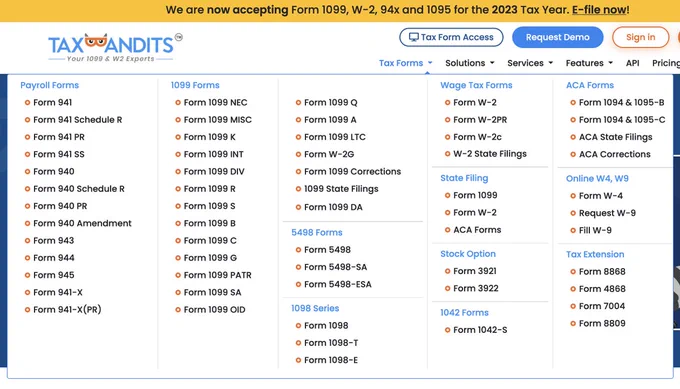This screenshot has width=680, height=389.
Task: Open Form 1042-S
Action: [x=480, y=330]
